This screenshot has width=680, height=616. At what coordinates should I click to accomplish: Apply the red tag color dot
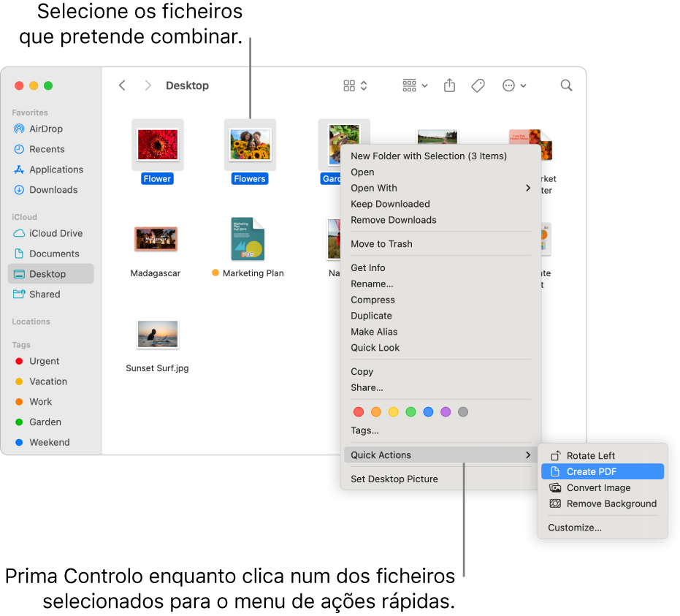(x=359, y=411)
